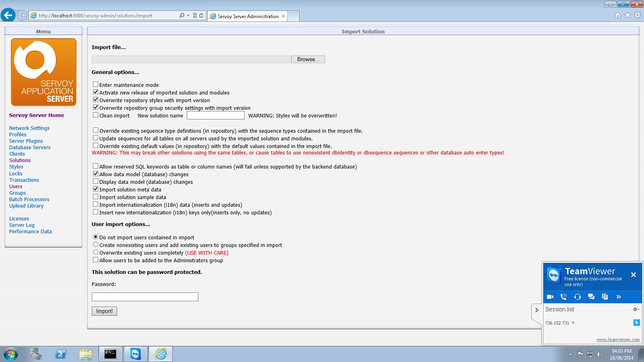This screenshot has height=362, width=644.
Task: Check Display data model (database) changes
Action: click(x=95, y=181)
